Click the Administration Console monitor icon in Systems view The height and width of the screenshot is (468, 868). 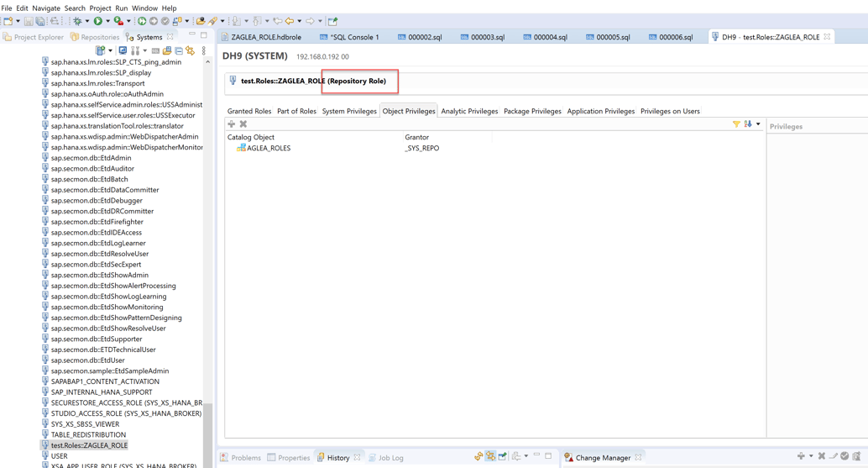[123, 50]
